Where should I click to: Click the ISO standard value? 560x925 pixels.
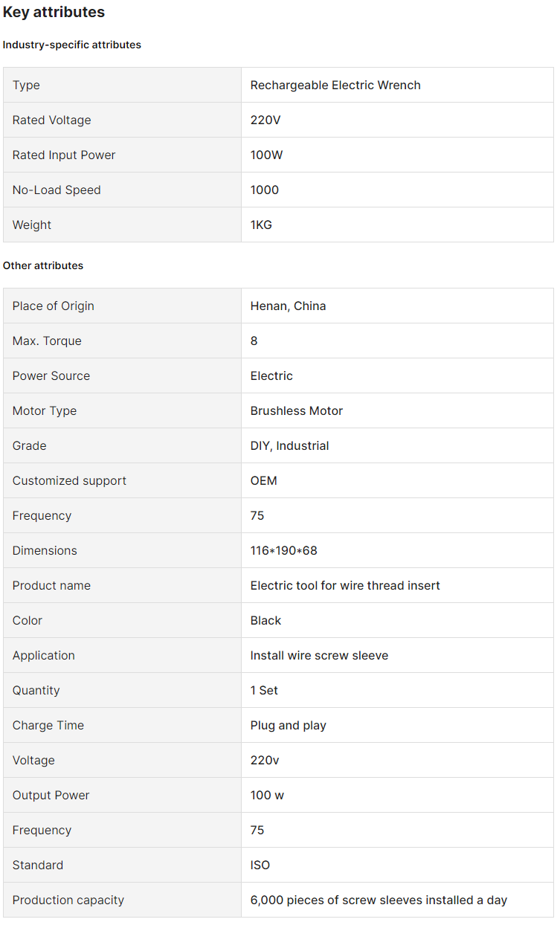pos(260,865)
